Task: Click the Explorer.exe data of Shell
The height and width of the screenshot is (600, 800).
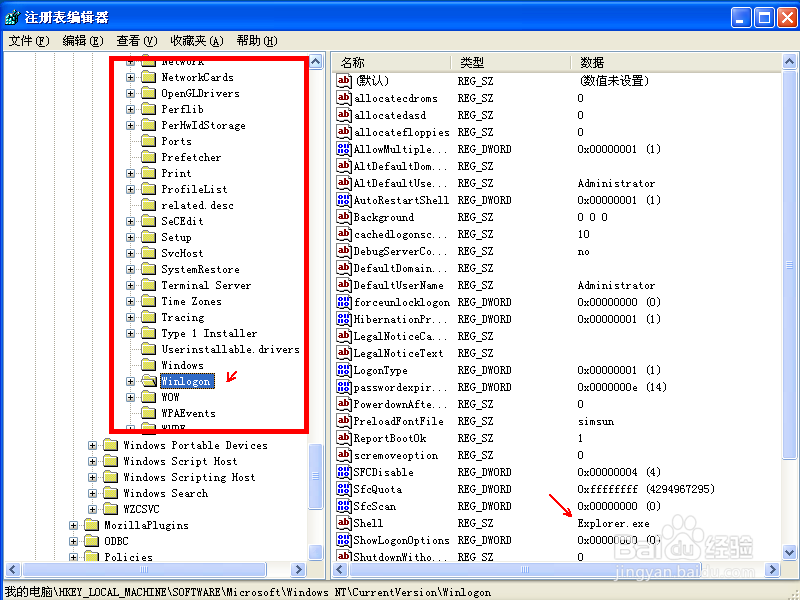Action: (613, 523)
